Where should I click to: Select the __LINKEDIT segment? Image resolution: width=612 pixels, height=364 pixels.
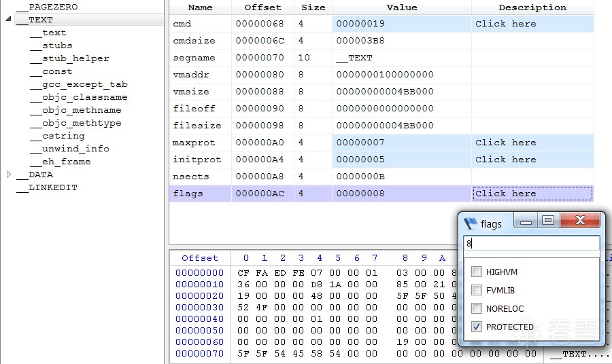click(x=47, y=187)
